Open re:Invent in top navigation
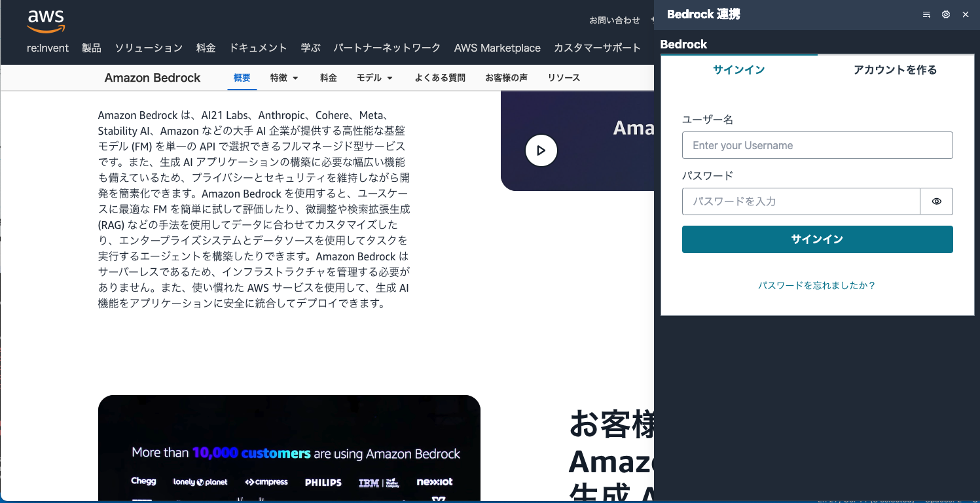 point(48,48)
